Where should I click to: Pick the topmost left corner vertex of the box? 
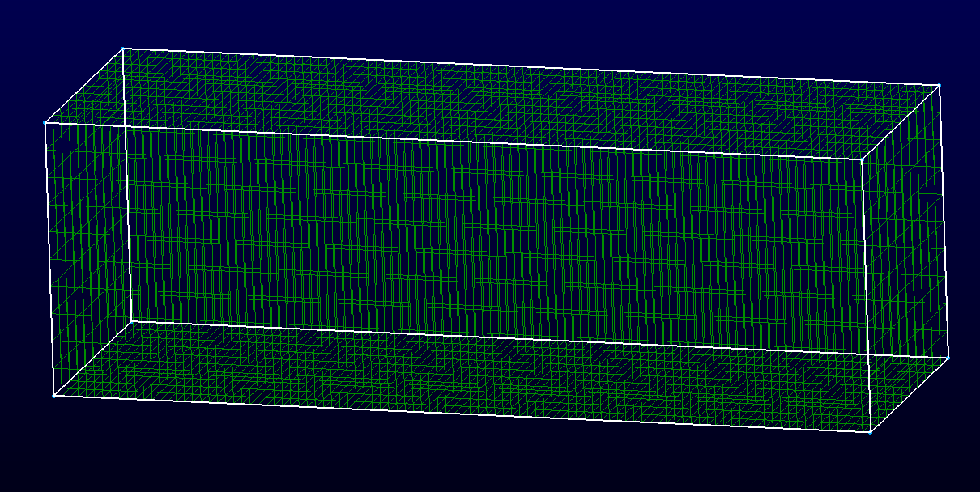[122, 48]
